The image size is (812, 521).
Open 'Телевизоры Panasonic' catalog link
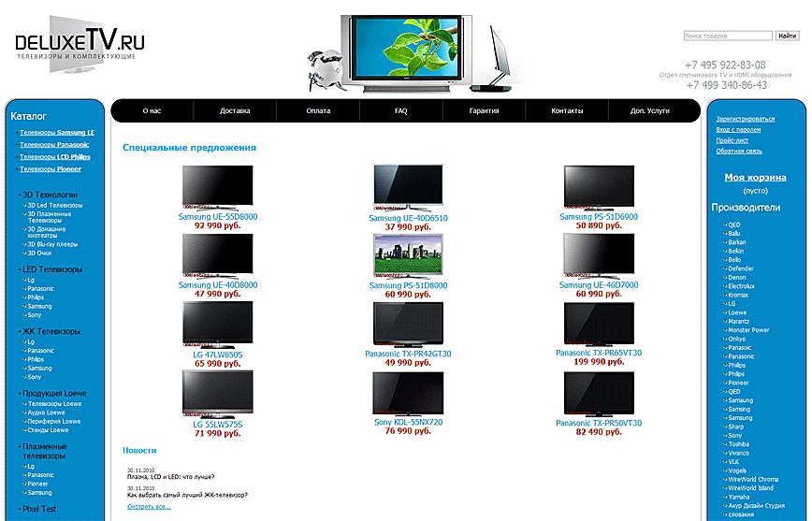point(54,145)
